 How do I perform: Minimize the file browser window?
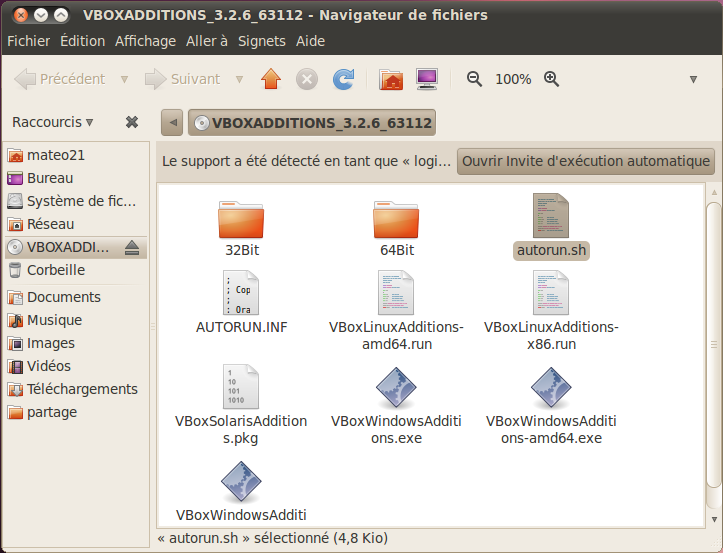41,15
